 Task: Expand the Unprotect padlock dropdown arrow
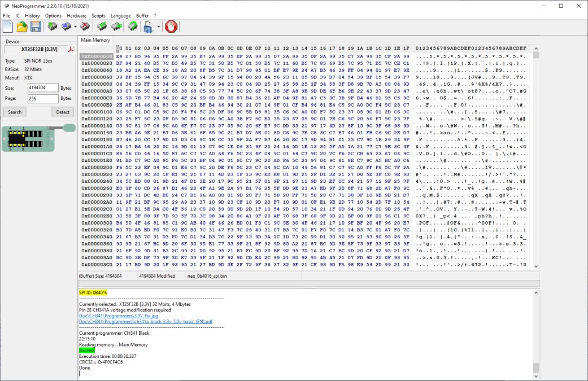coord(159,27)
